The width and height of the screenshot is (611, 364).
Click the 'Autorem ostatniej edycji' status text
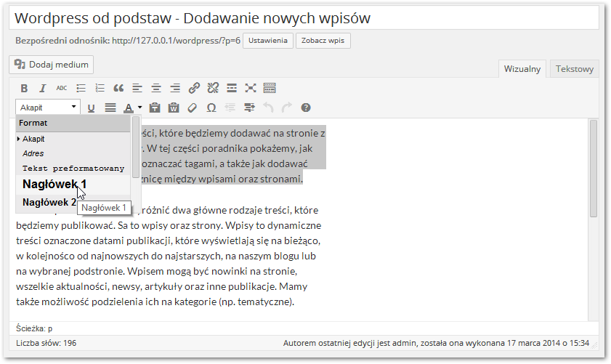[x=436, y=344]
